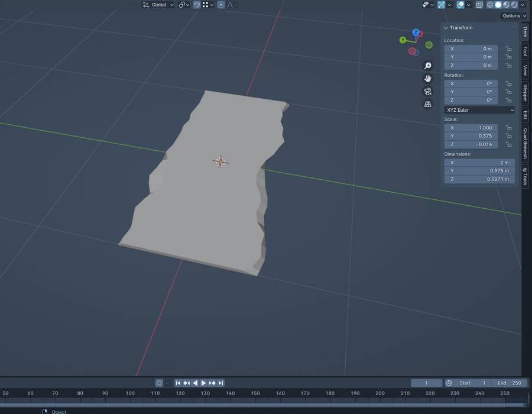Screen dimensions: 532x414
Task: Click the pan view hand icon
Action: click(428, 79)
